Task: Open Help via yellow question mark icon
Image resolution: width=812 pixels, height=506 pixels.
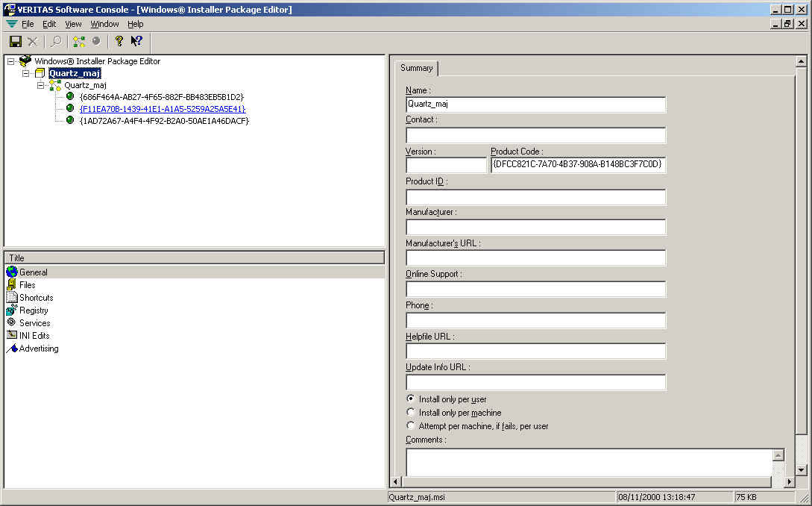Action: pos(119,42)
